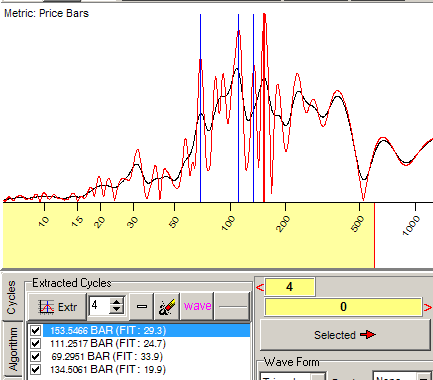The image size is (433, 380).
Task: Click the red boundary line near 500
Action: pyautogui.click(x=374, y=235)
